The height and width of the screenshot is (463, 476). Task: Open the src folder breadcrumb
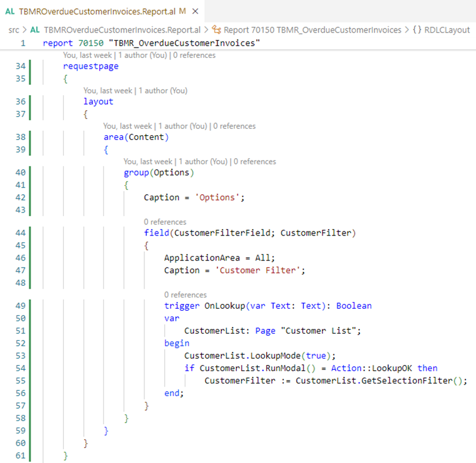[14, 30]
